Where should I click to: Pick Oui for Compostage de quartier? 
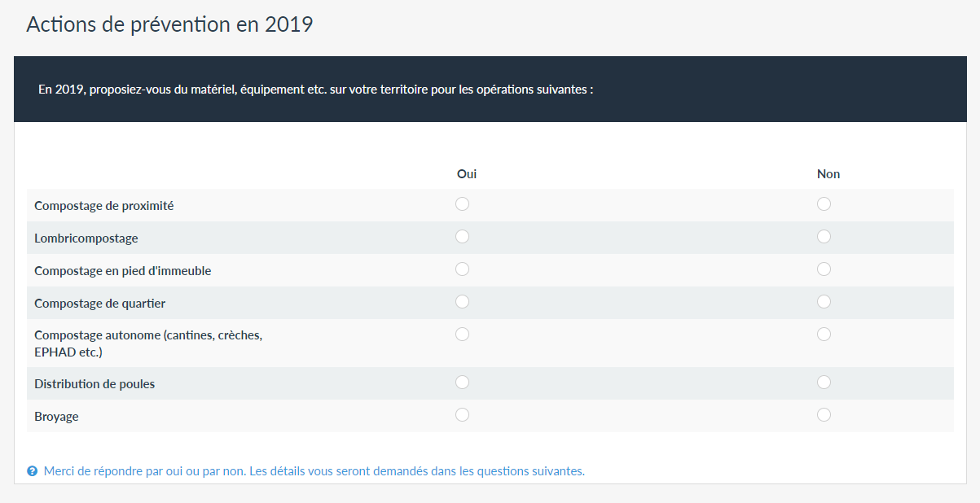point(462,301)
